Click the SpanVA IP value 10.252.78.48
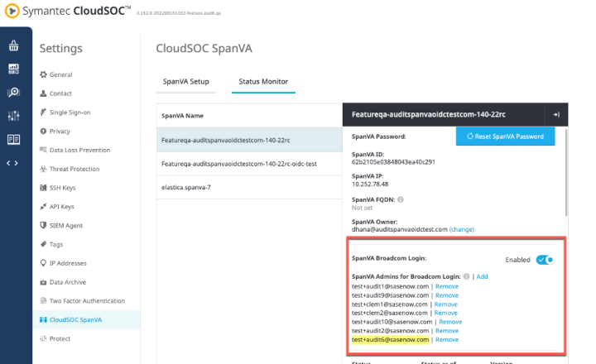 [370, 184]
